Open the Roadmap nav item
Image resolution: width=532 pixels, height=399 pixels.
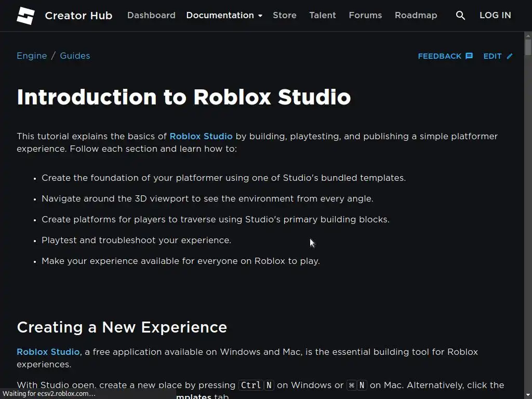tap(416, 15)
